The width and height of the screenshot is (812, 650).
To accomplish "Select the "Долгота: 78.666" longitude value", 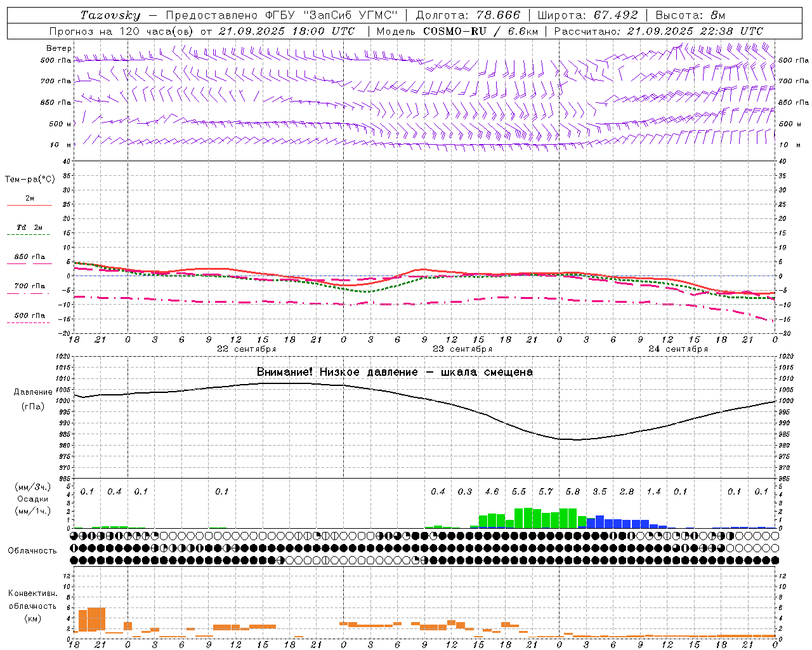I will (x=468, y=15).
